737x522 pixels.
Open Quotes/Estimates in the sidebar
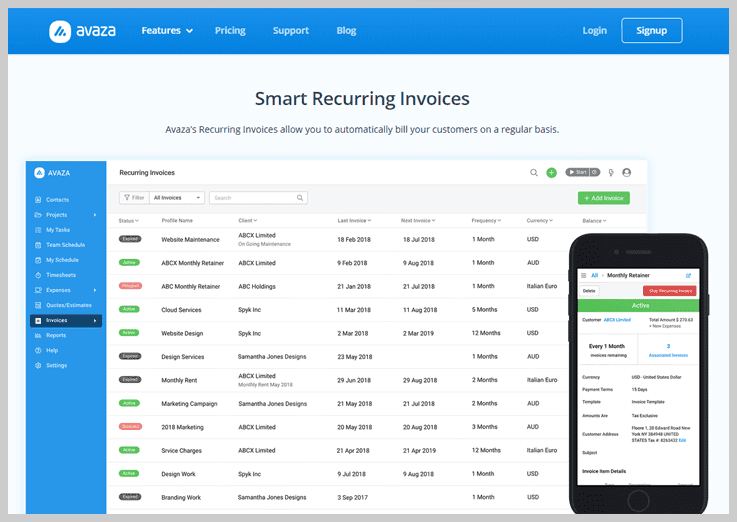[69, 305]
